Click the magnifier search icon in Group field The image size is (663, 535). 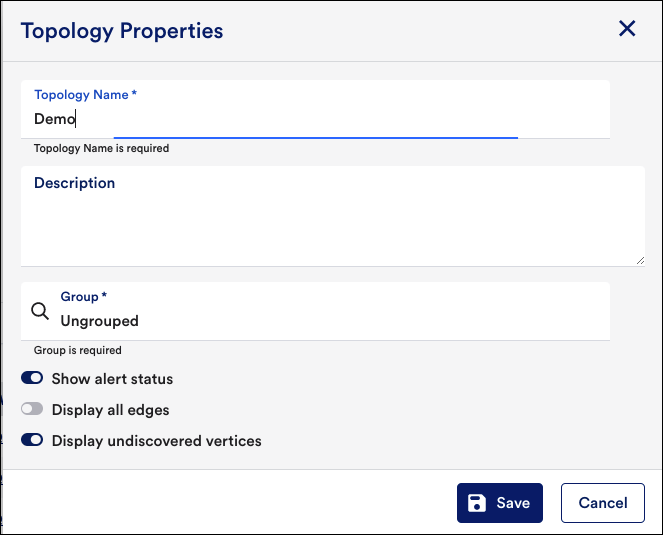pos(40,311)
